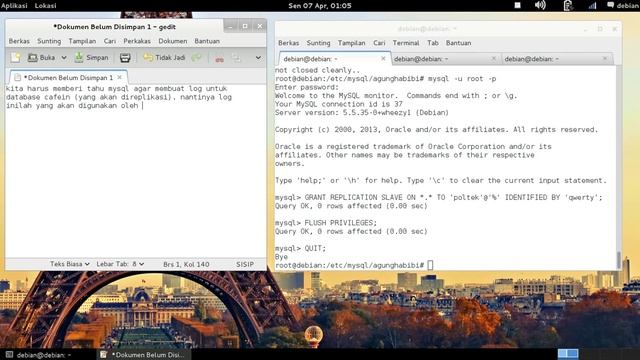The width and height of the screenshot is (640, 360).
Task: Close the Dokumen Belum Disimpan 1 tab
Action: click(x=120, y=77)
